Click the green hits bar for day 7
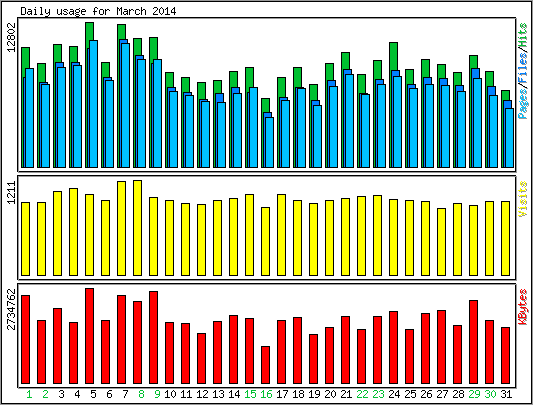533x405 pixels. [x=121, y=32]
